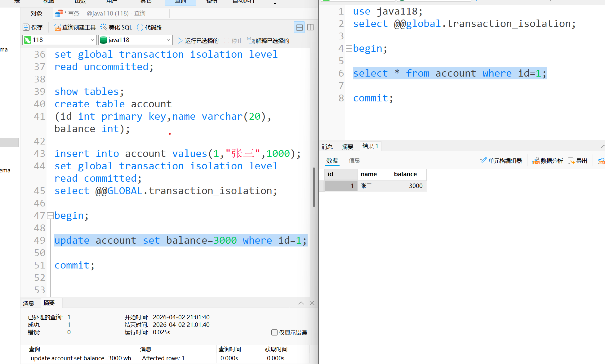Viewport: 605px width, 364px height.
Task: Open the 信息 sub-tab of results
Action: [354, 161]
